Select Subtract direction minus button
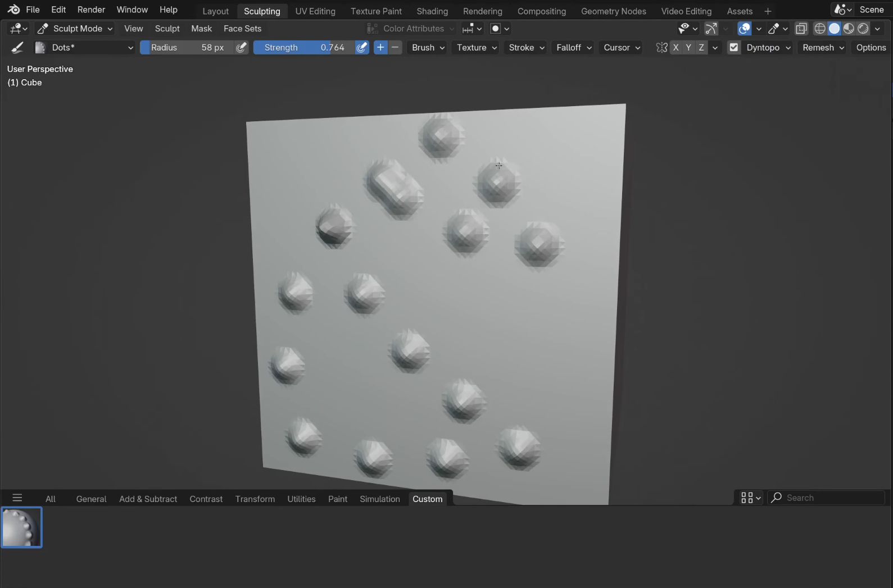Viewport: 893px width, 588px height. [396, 48]
